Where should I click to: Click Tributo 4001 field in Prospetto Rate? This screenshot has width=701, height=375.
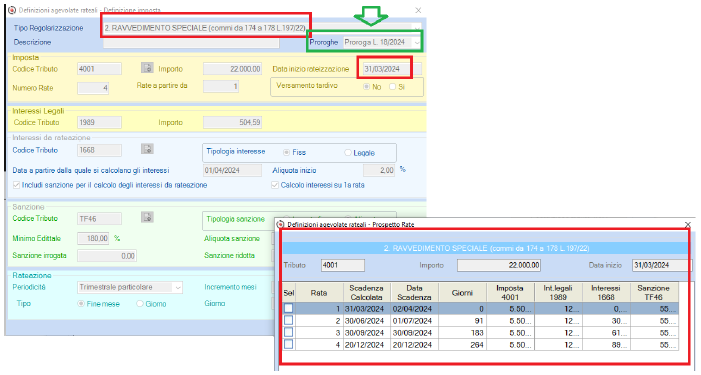(343, 265)
